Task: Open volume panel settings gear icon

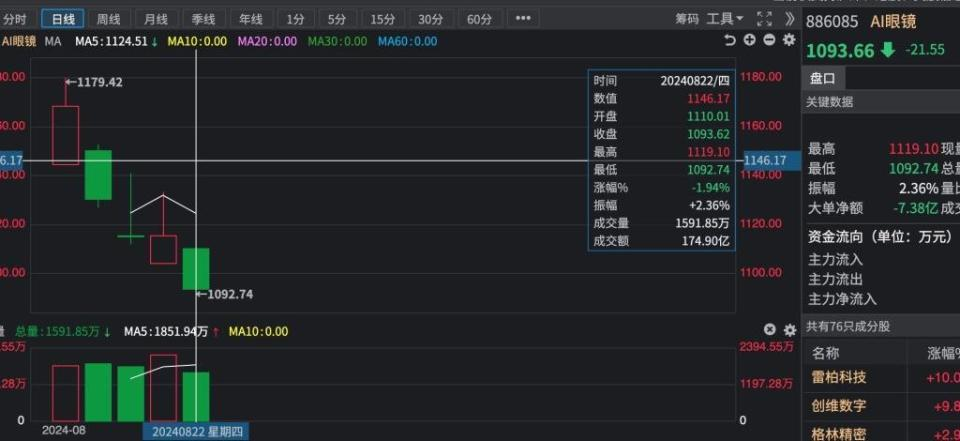Action: (x=790, y=330)
